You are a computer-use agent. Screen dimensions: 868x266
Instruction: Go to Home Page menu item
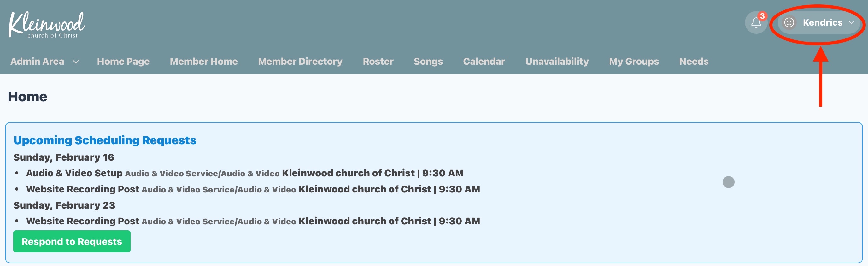point(123,61)
